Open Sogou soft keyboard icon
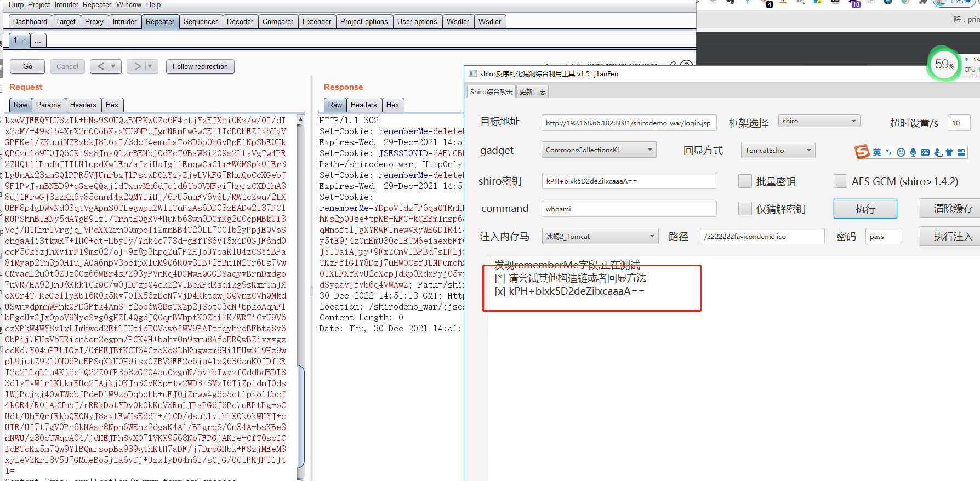This screenshot has width=980, height=481. tap(925, 152)
